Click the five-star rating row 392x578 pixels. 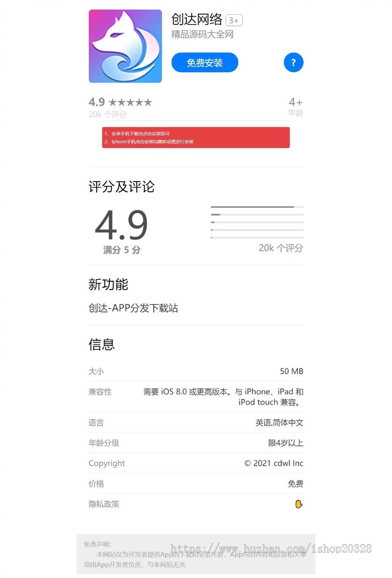coord(130,102)
